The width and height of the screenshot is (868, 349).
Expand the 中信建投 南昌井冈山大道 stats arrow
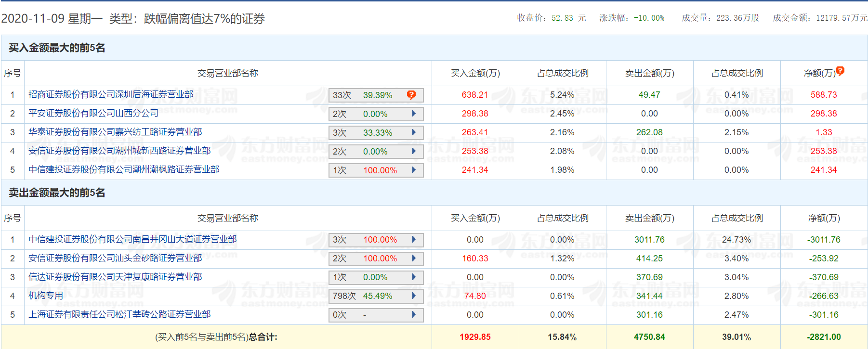click(x=414, y=240)
